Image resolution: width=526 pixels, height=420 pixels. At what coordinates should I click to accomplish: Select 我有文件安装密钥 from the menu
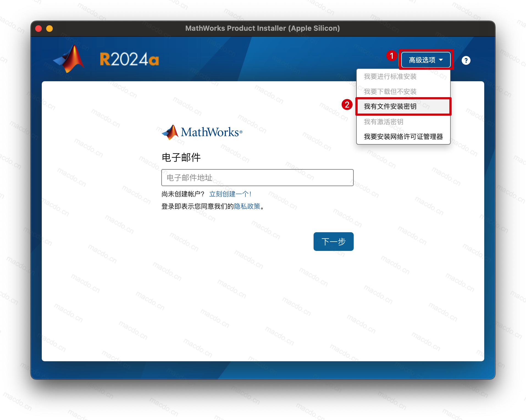pos(391,107)
